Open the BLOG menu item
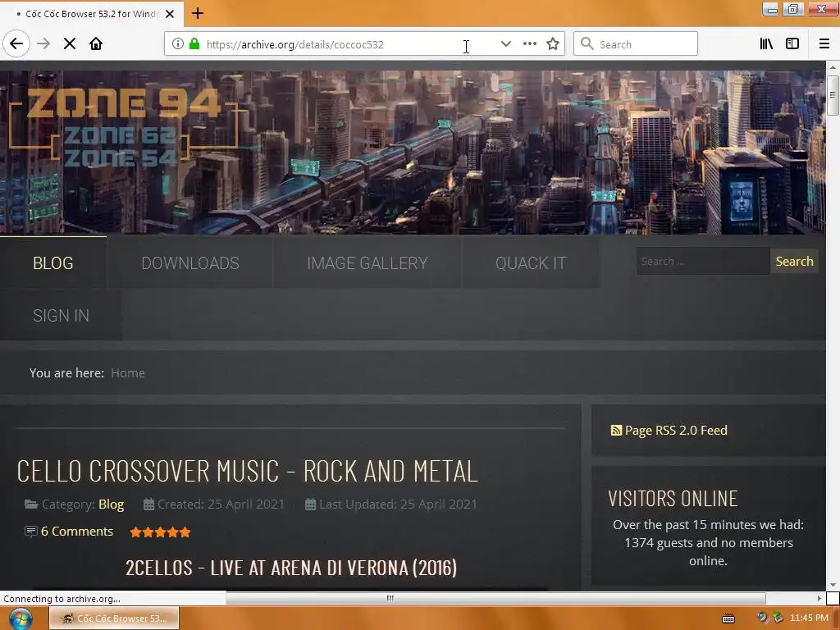Screen dimensions: 840x630 53,263
